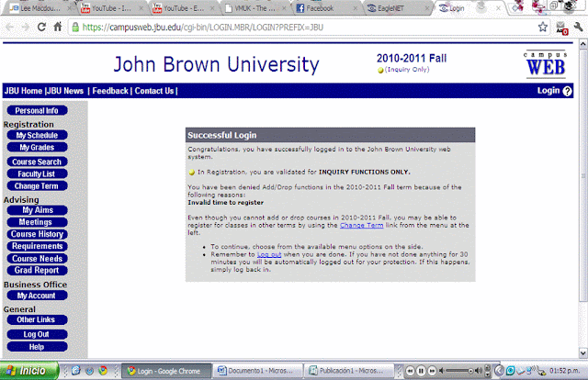Open Contact Us link
588x380 pixels.
click(x=154, y=91)
